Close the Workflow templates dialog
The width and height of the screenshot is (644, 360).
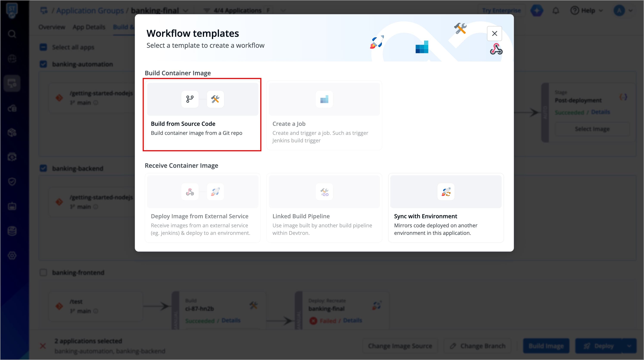(494, 34)
